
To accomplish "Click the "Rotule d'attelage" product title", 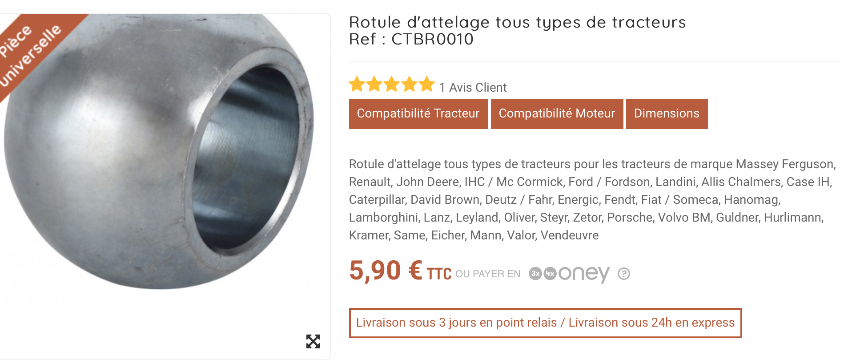I will (x=517, y=22).
